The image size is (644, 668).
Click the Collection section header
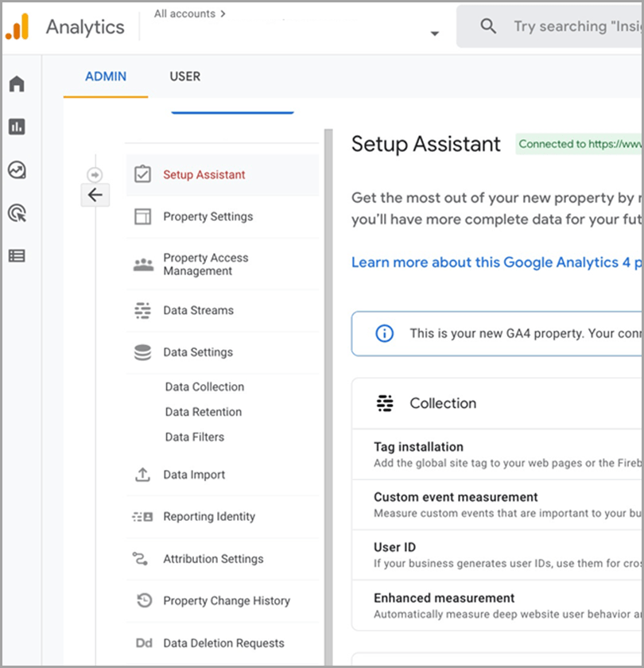tap(497, 403)
